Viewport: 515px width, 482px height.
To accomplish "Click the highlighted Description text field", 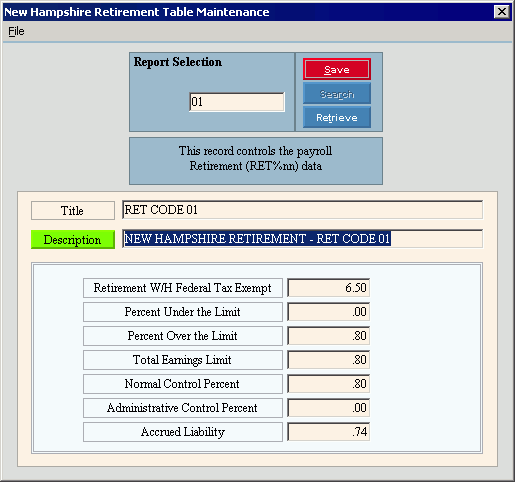I will point(302,239).
